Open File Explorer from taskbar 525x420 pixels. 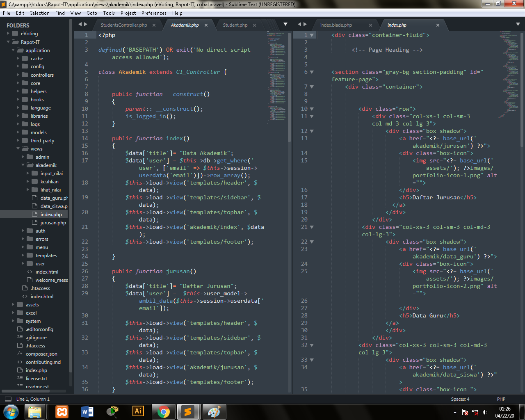pyautogui.click(x=35, y=412)
